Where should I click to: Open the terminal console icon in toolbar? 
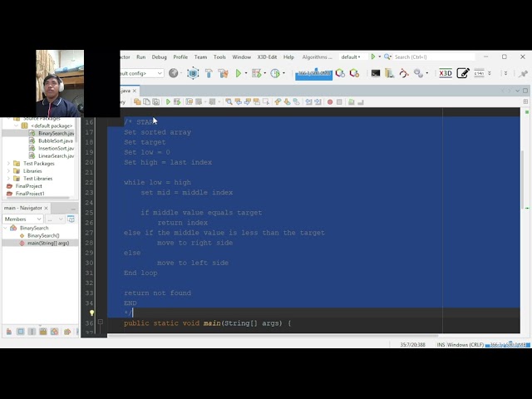tap(375, 73)
